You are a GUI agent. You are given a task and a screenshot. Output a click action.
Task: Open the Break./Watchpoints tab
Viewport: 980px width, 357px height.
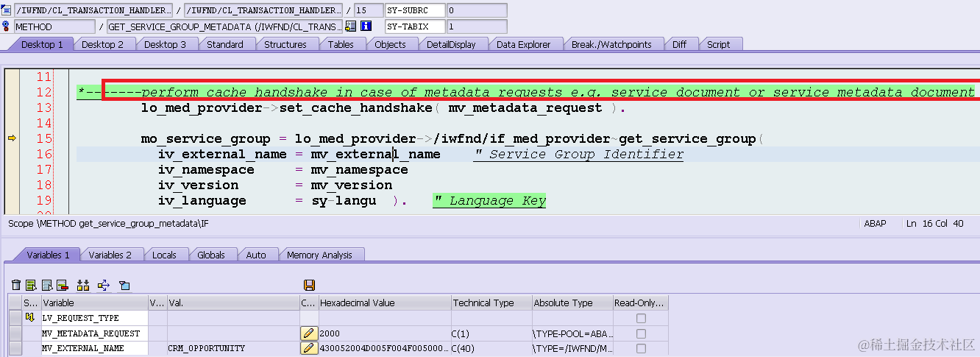611,44
